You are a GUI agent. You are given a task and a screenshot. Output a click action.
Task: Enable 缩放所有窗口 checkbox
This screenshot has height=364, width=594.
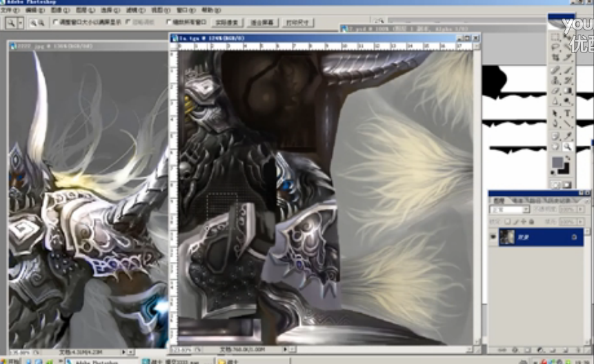point(169,22)
